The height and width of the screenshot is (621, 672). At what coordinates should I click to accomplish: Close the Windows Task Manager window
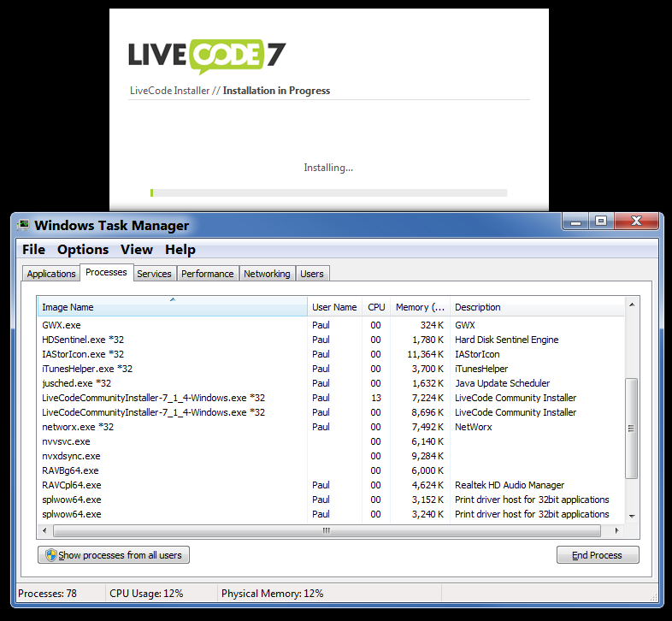click(636, 222)
